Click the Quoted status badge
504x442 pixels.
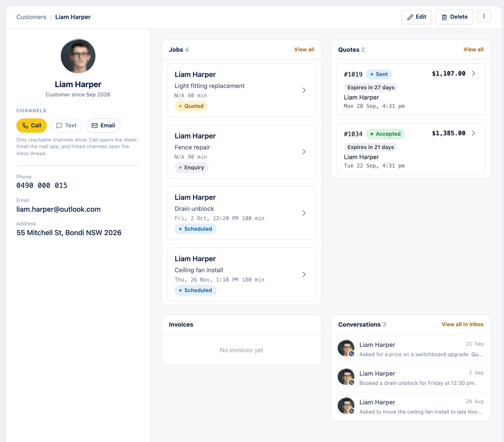tap(191, 106)
